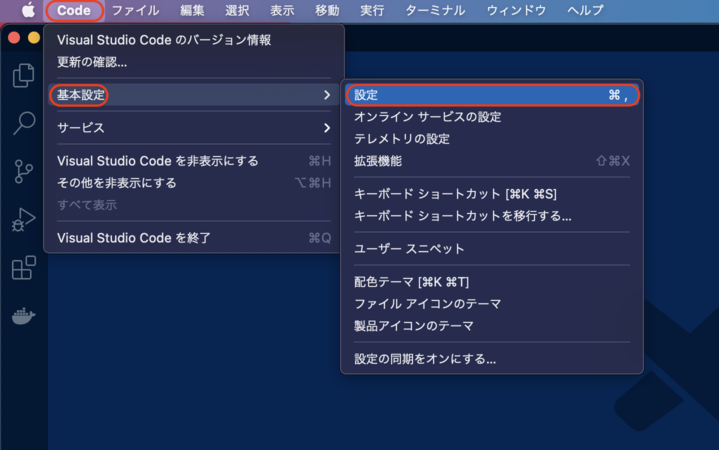Open the ウィンドウ menu

pos(516,10)
